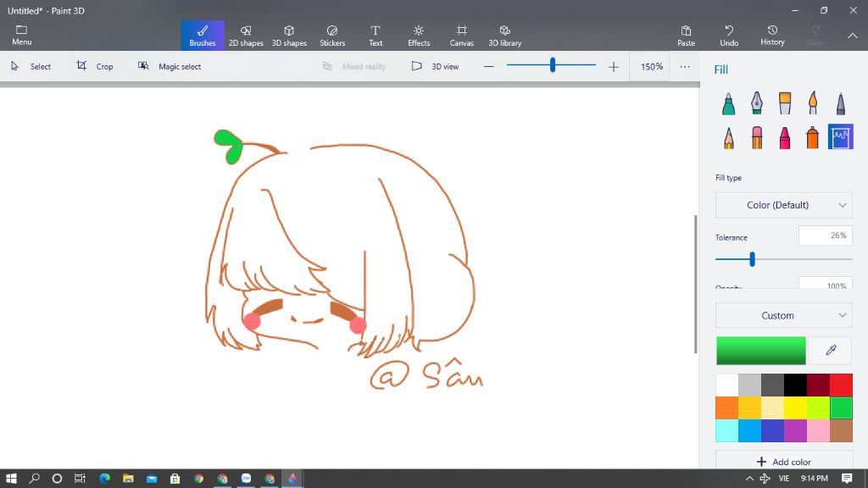This screenshot has width=868, height=488.
Task: Open the notification center icon
Action: (x=847, y=478)
